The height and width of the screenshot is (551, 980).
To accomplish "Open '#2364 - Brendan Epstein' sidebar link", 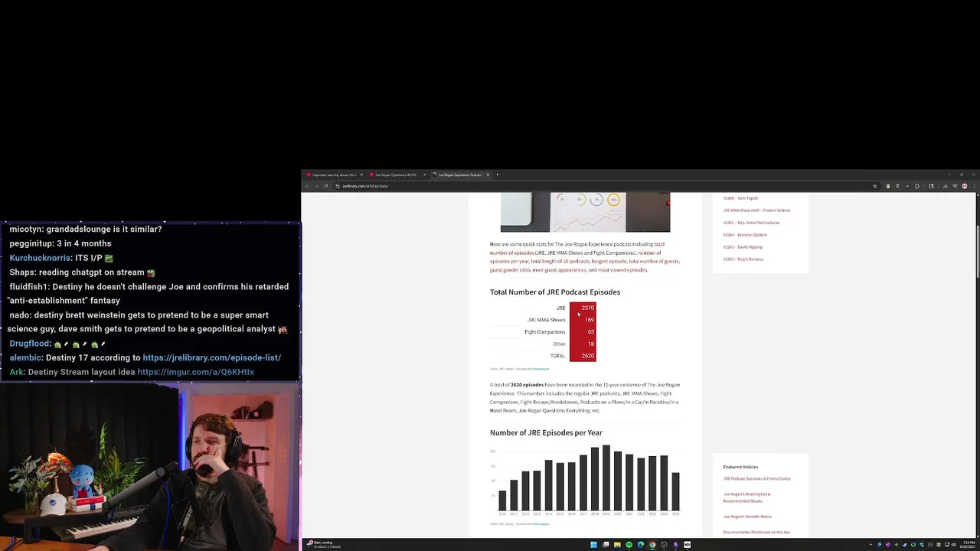I will (745, 235).
